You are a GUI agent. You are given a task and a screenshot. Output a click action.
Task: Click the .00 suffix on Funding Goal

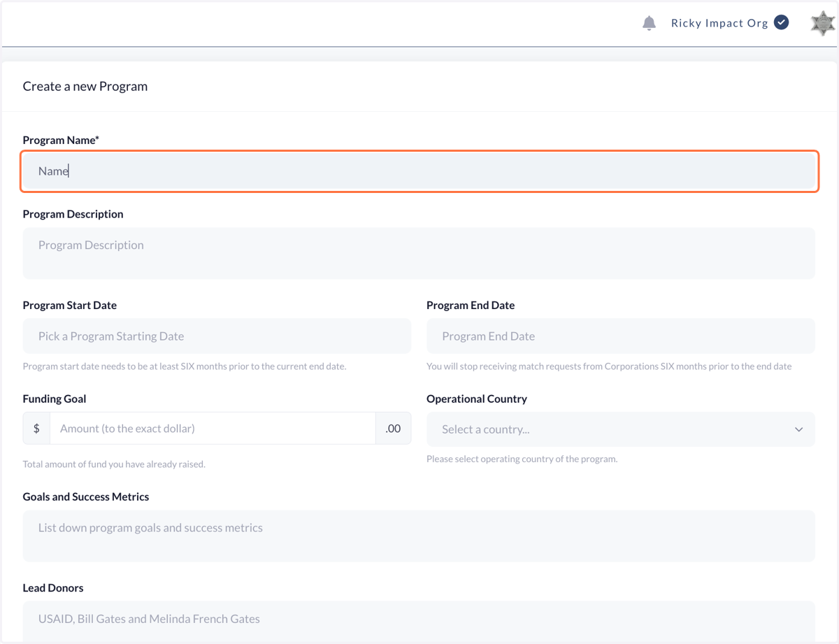point(394,429)
